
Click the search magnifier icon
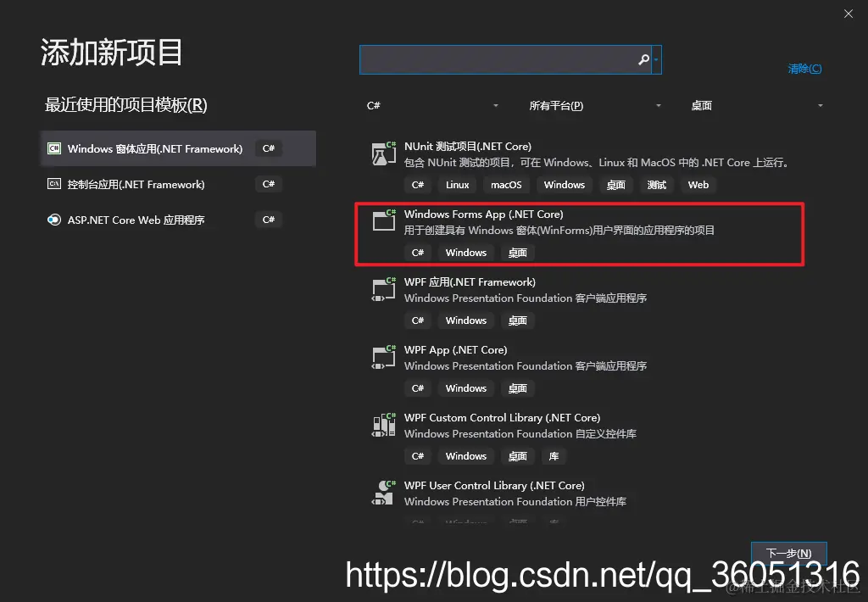click(x=643, y=59)
